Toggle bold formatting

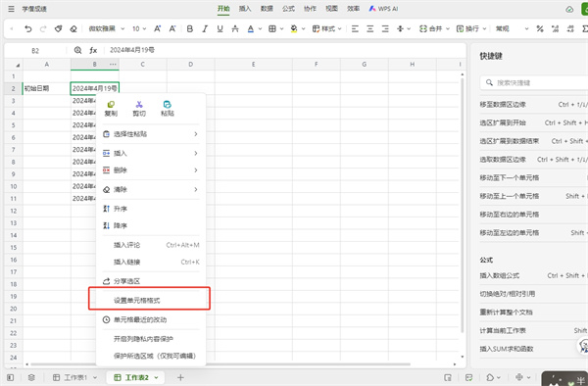click(190, 28)
